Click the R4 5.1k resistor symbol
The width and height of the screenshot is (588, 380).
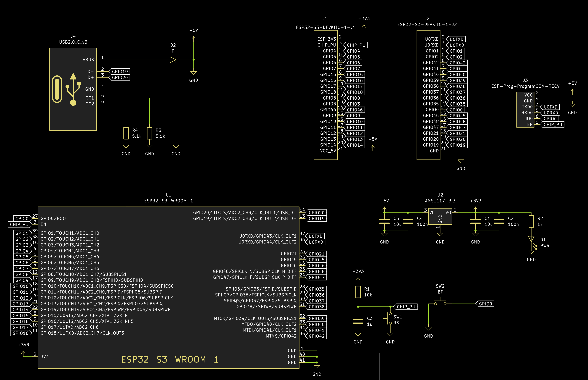[126, 133]
